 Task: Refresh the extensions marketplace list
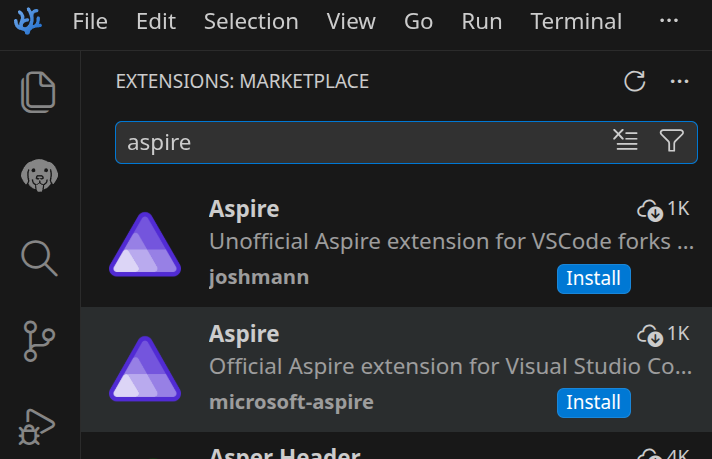click(634, 81)
